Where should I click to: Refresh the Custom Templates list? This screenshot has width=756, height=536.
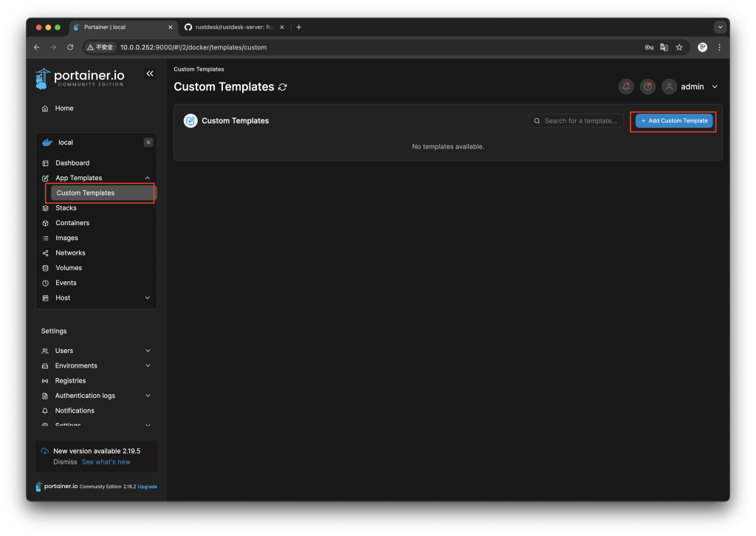(282, 87)
